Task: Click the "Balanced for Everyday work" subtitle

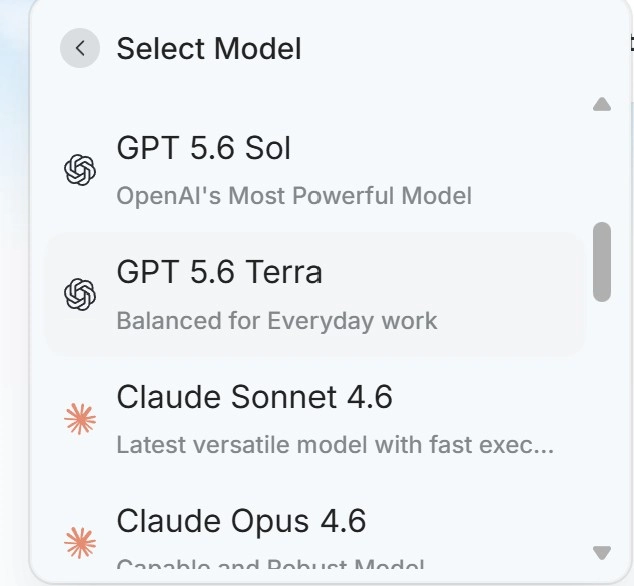Action: click(x=277, y=321)
